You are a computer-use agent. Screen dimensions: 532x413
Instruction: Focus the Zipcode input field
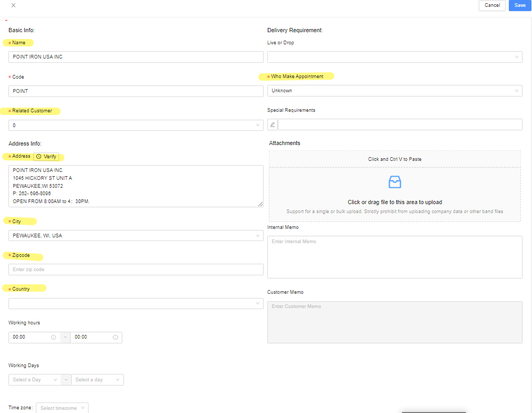pyautogui.click(x=136, y=270)
